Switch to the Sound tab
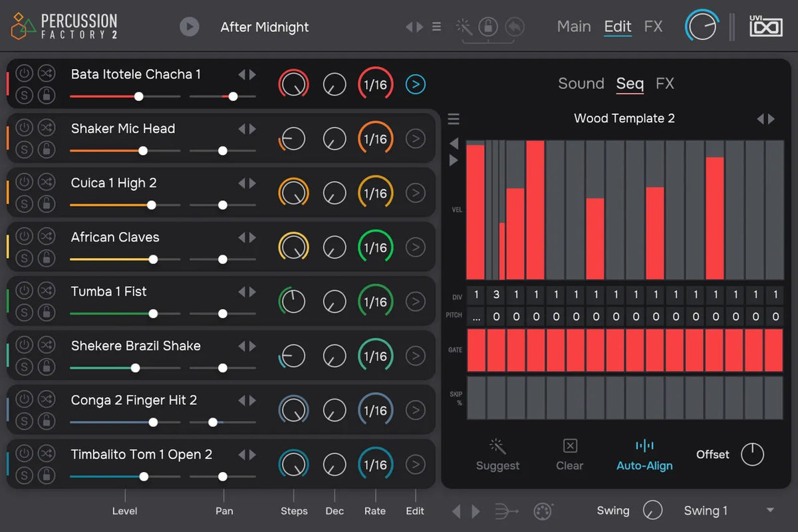The height and width of the screenshot is (532, 798). tap(581, 84)
